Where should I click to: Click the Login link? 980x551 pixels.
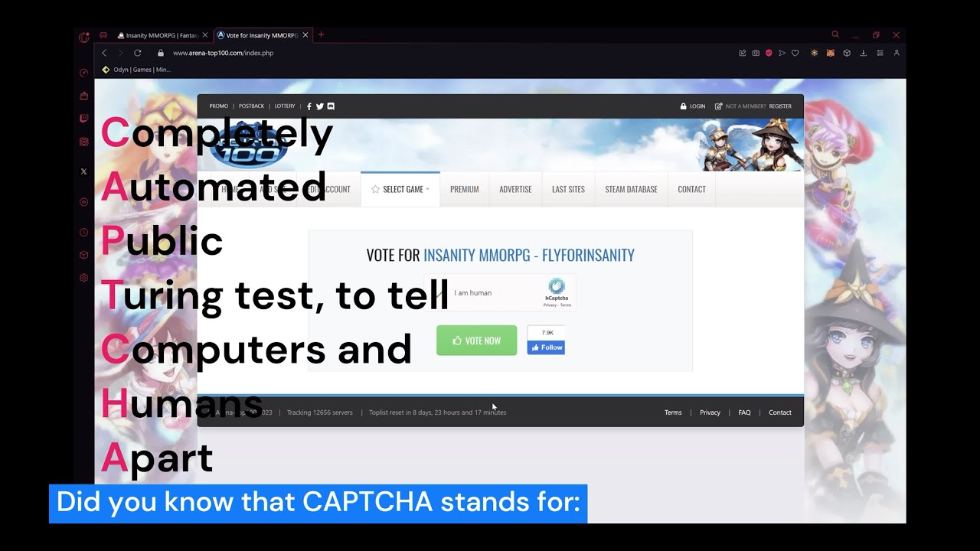pos(693,106)
